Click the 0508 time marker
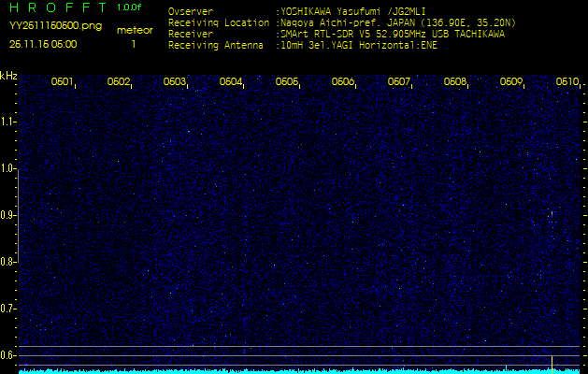 coord(455,81)
